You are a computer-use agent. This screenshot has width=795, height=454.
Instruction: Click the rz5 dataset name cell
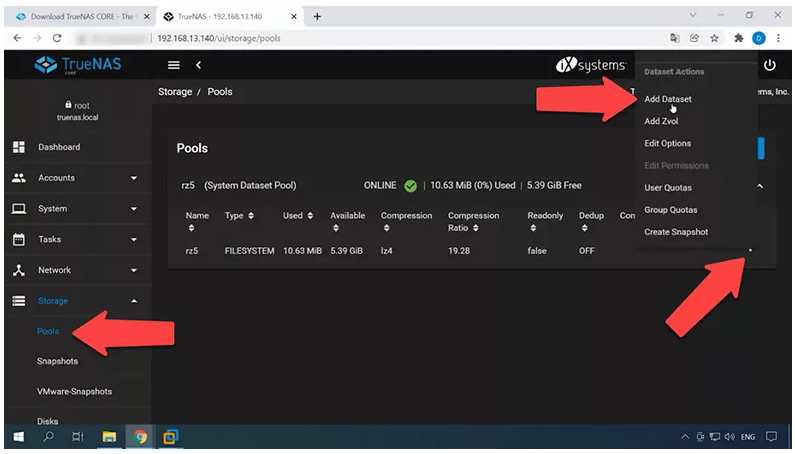coord(192,251)
